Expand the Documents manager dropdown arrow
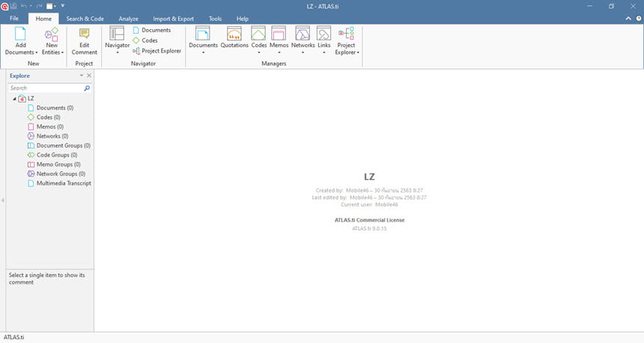 [203, 52]
